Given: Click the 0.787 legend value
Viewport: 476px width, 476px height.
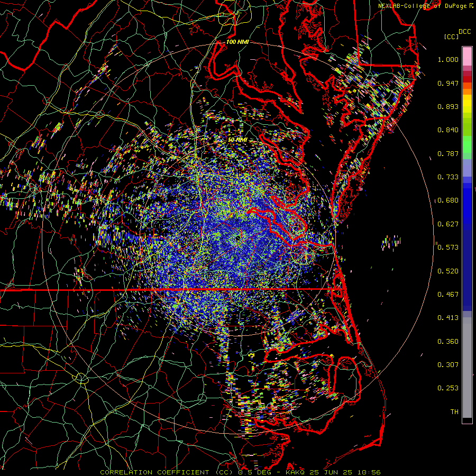Looking at the screenshot, I should click(x=448, y=153).
